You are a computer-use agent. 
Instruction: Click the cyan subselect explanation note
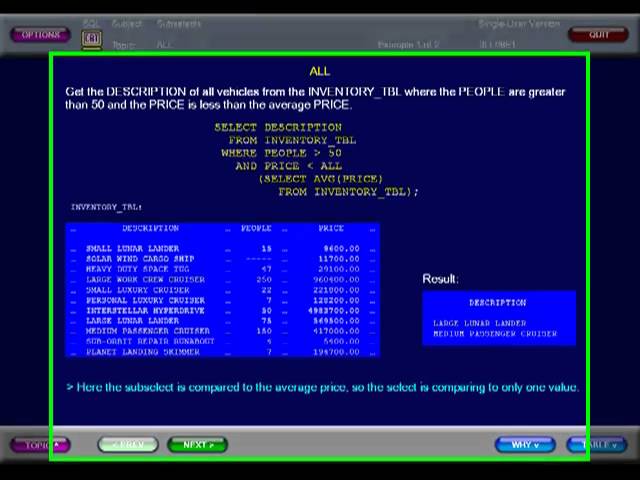tap(323, 387)
